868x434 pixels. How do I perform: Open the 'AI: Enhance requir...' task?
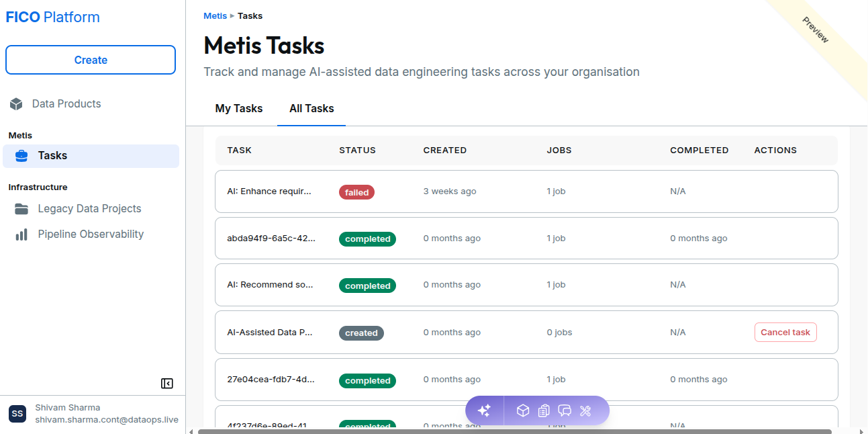click(269, 191)
